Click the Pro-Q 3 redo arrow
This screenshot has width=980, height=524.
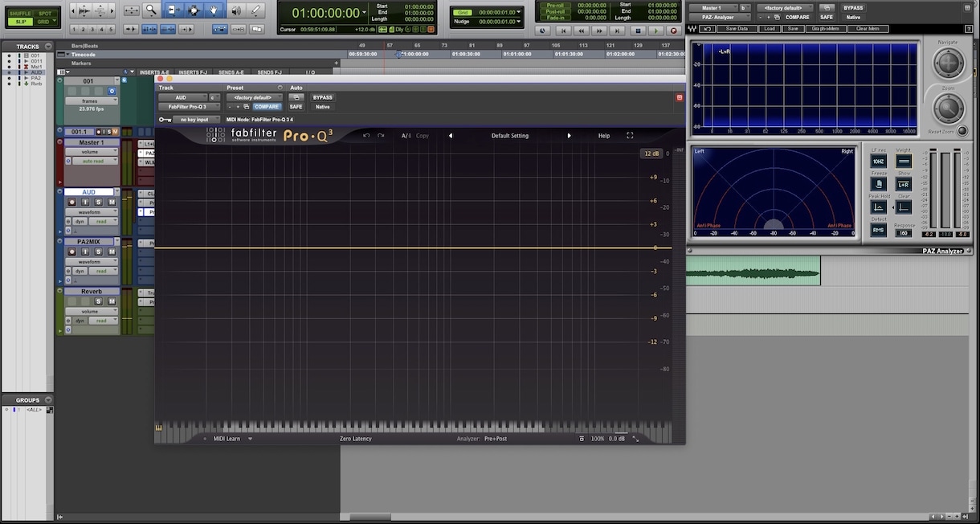pos(381,136)
